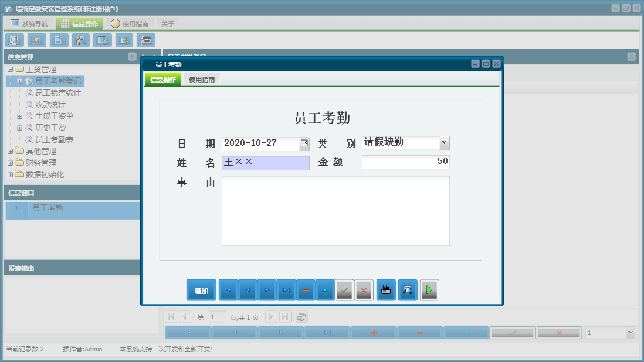Cancel with red X in 员工考勤 dialog

click(364, 291)
